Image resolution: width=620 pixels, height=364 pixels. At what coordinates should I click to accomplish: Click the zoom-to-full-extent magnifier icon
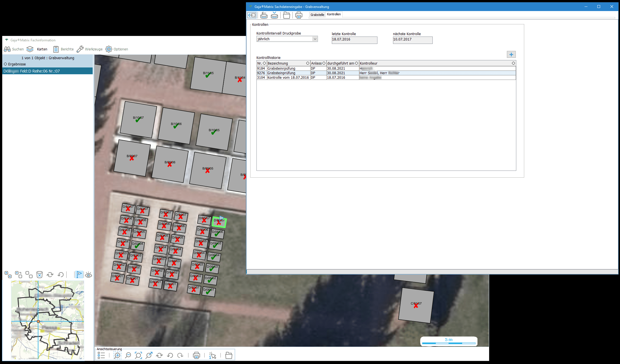(138, 355)
